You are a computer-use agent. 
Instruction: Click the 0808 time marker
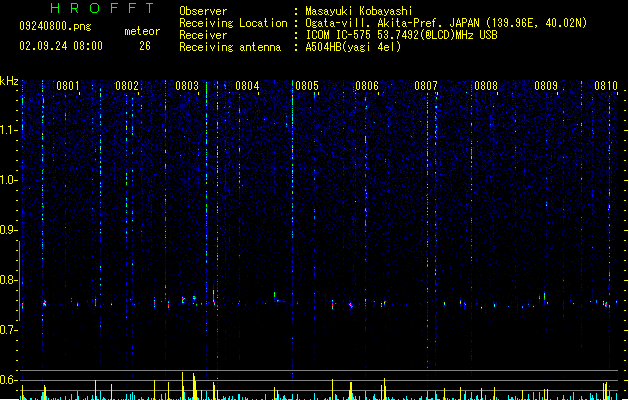pyautogui.click(x=486, y=86)
